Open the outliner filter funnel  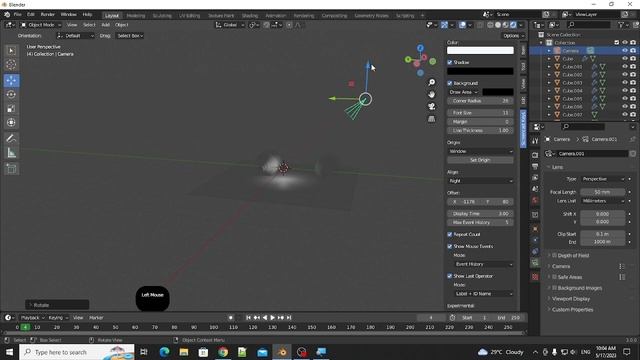pos(622,25)
